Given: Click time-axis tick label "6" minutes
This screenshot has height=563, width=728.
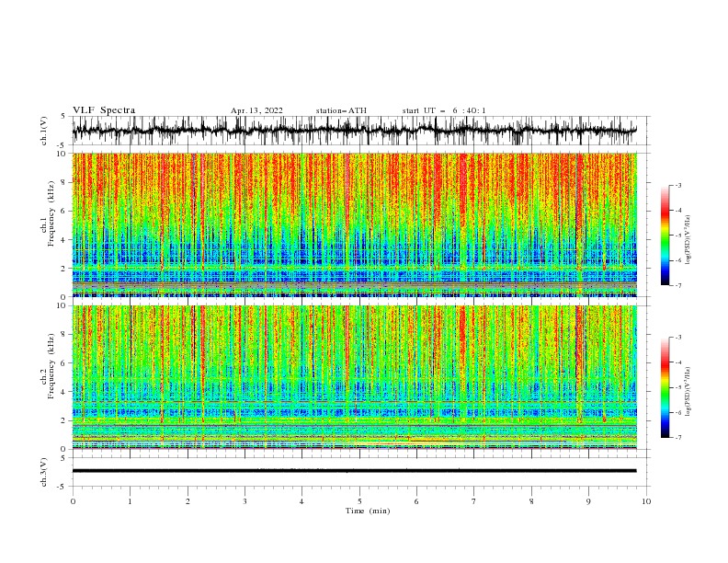Looking at the screenshot, I should click(416, 501).
